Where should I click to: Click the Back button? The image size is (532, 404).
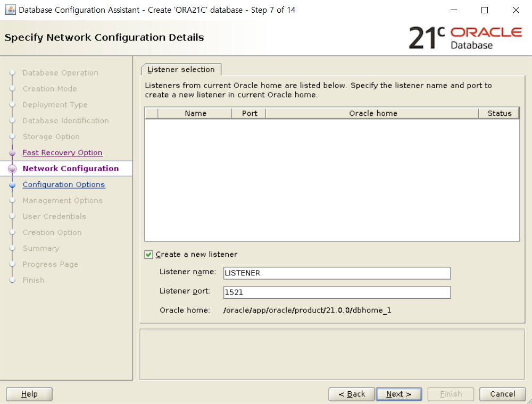click(352, 394)
